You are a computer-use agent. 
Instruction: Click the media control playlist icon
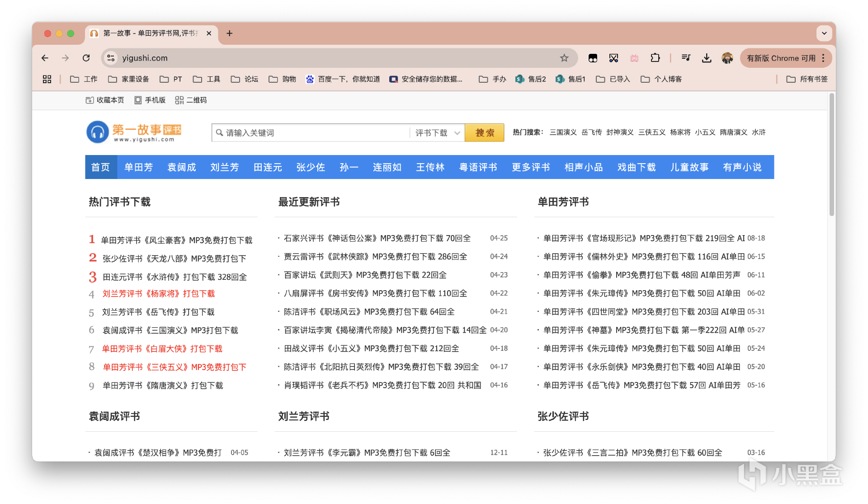(x=686, y=58)
